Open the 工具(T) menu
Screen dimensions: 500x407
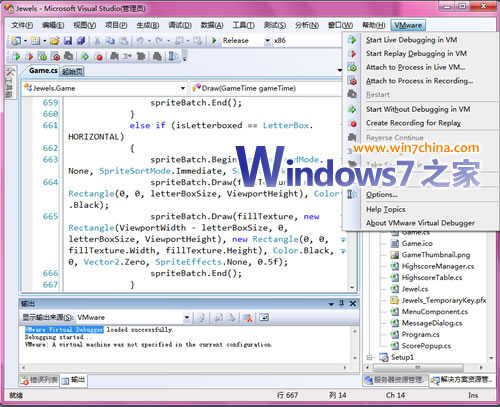243,25
